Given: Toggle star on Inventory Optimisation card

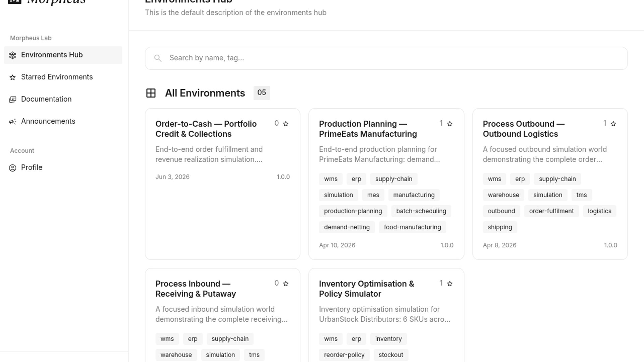Looking at the screenshot, I should [x=450, y=284].
